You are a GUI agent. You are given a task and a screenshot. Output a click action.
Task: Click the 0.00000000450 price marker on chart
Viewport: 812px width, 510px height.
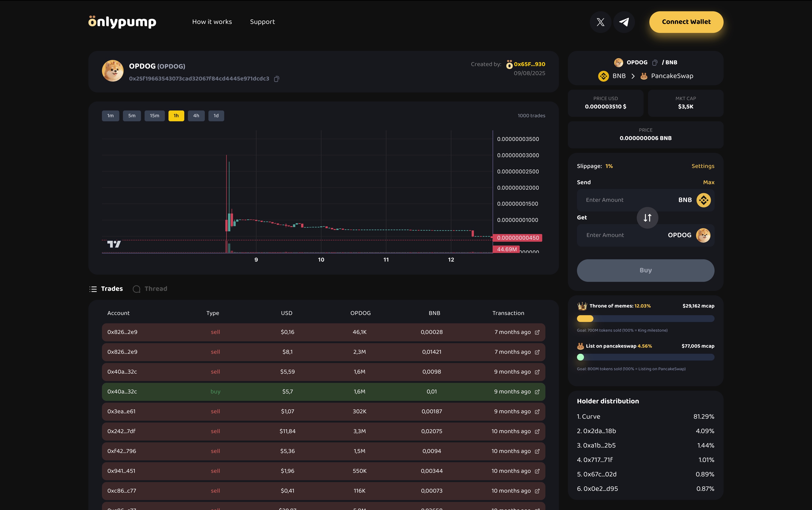(x=518, y=238)
